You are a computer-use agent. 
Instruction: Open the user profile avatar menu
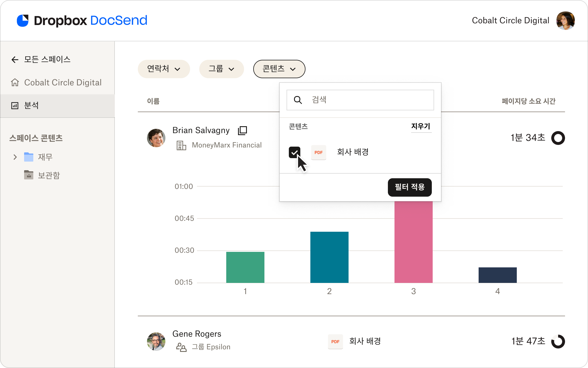tap(565, 20)
